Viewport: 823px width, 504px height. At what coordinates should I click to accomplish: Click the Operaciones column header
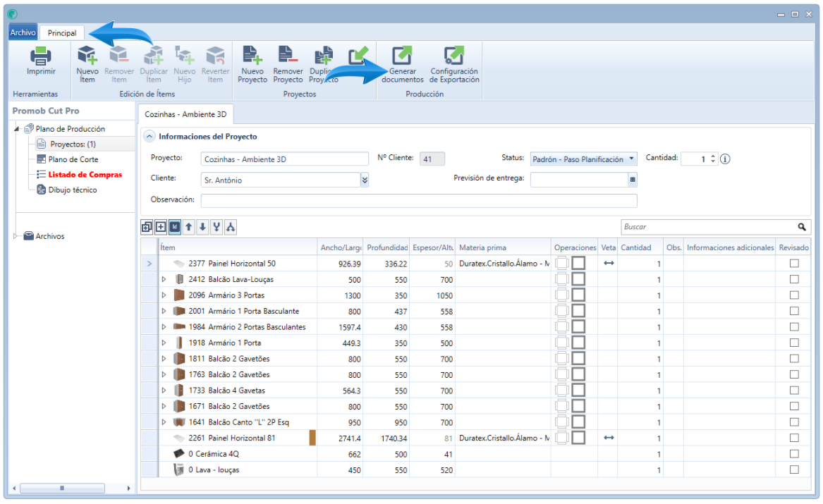point(575,247)
